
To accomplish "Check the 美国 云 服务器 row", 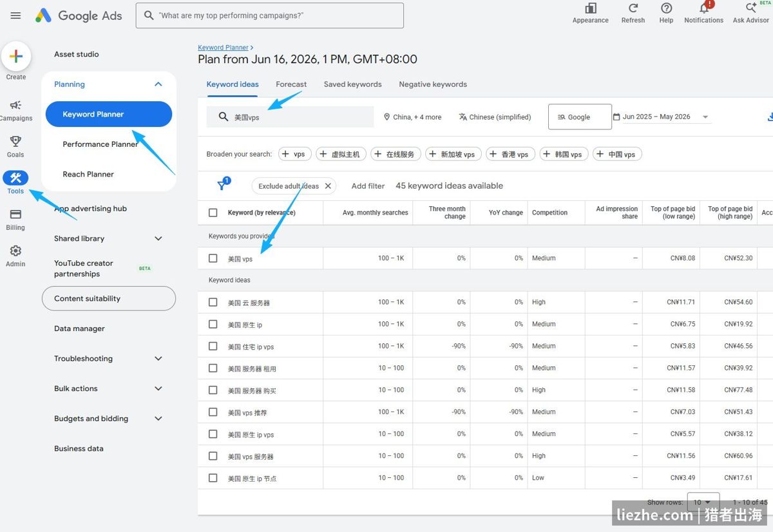I will point(213,302).
